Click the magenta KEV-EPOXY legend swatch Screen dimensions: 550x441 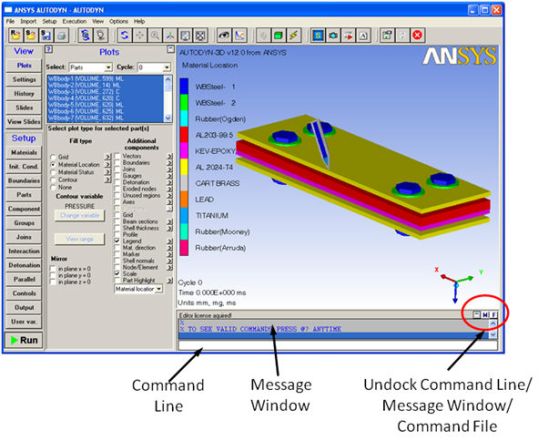tap(184, 151)
